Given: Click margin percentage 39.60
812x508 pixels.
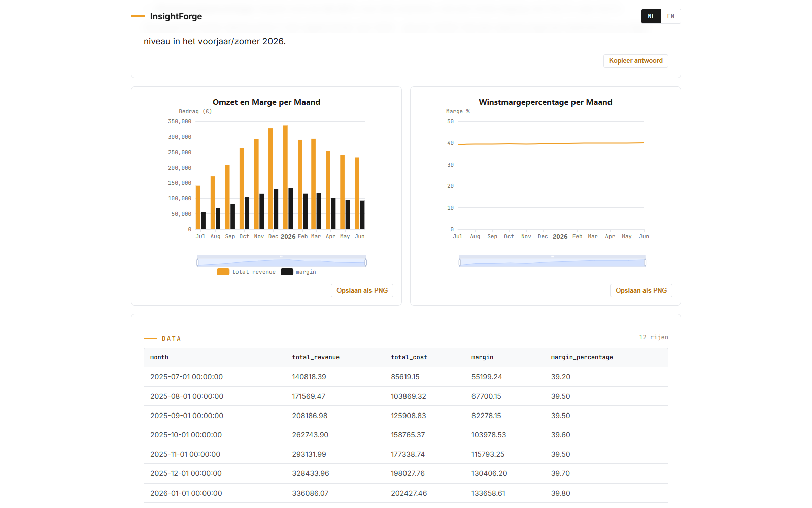Looking at the screenshot, I should [561, 435].
